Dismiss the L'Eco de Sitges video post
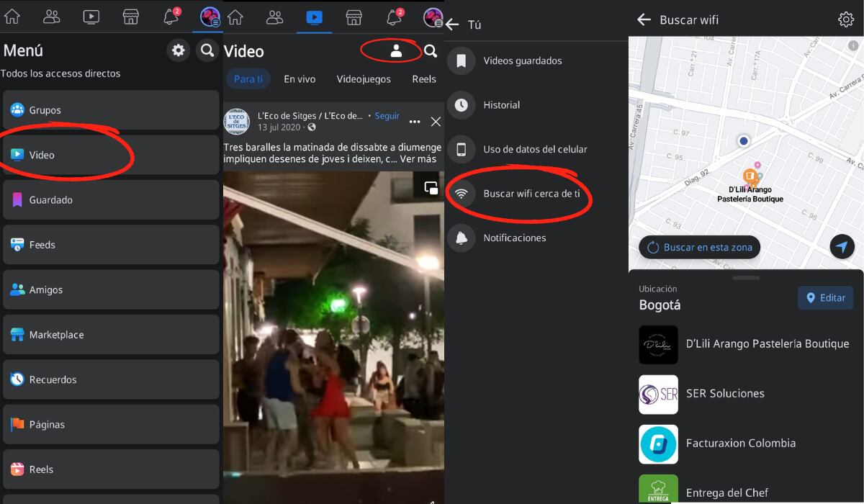Viewport: 864px width, 504px height. 436,122
